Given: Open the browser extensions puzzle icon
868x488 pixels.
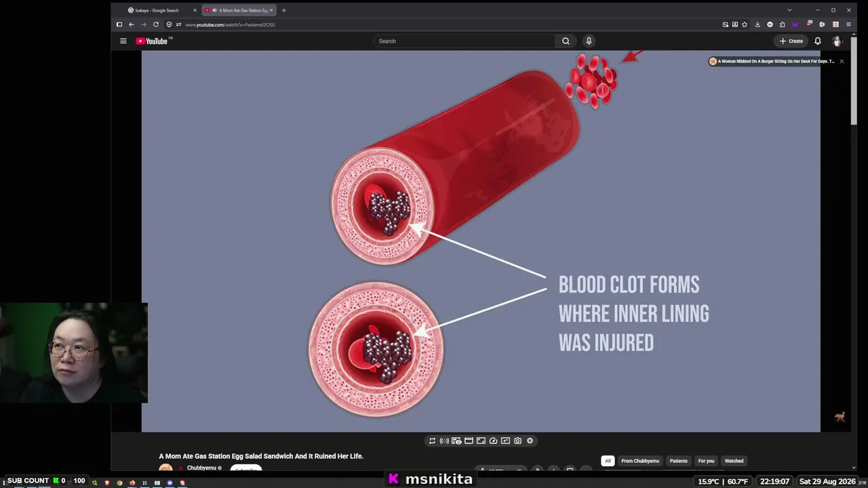Looking at the screenshot, I should point(783,24).
